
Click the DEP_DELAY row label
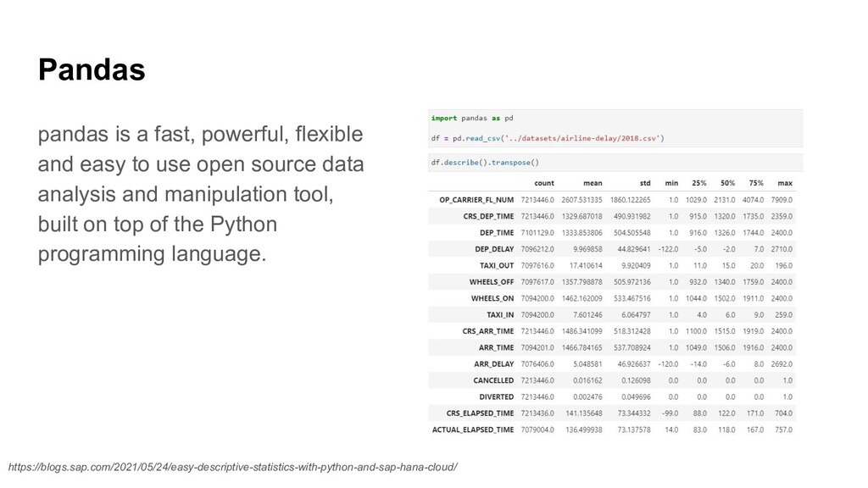click(494, 249)
